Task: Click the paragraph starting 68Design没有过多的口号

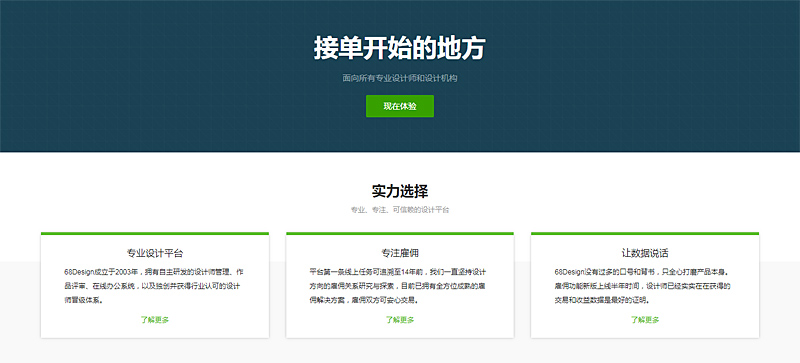Action: tap(643, 286)
